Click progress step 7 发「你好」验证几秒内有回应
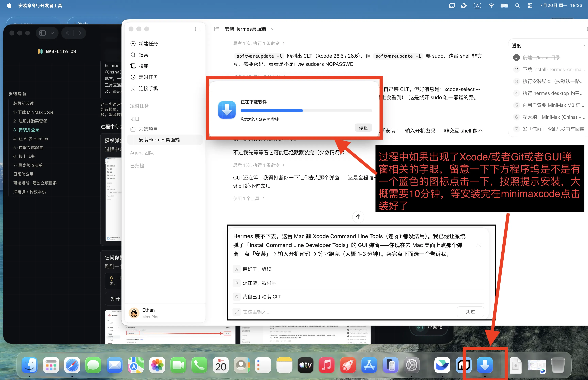 click(549, 129)
